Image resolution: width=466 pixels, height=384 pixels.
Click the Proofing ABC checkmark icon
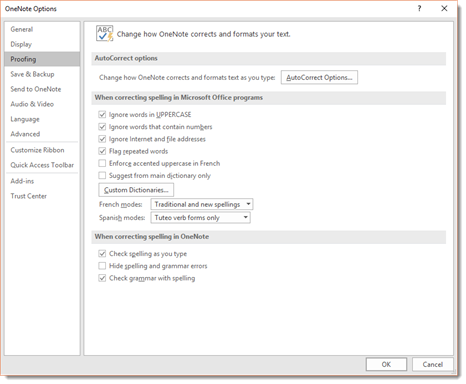pyautogui.click(x=105, y=33)
